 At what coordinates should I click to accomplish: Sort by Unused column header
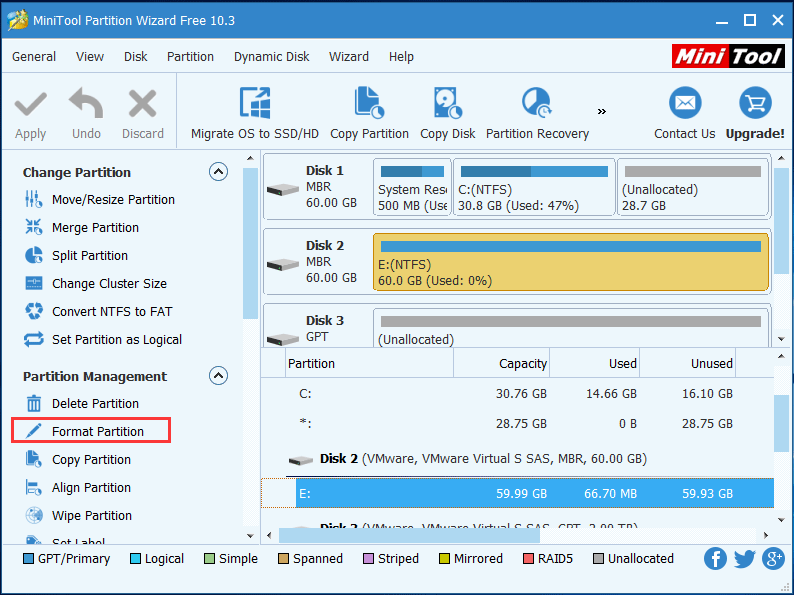[688, 364]
